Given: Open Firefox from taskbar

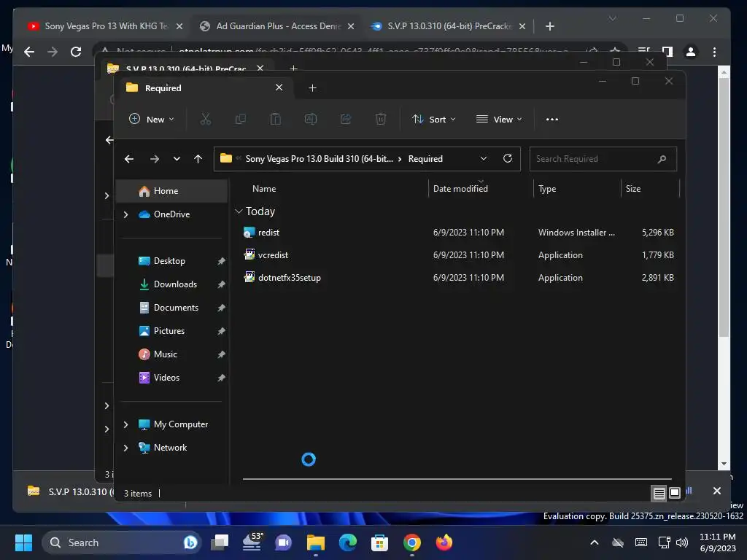Looking at the screenshot, I should [444, 542].
